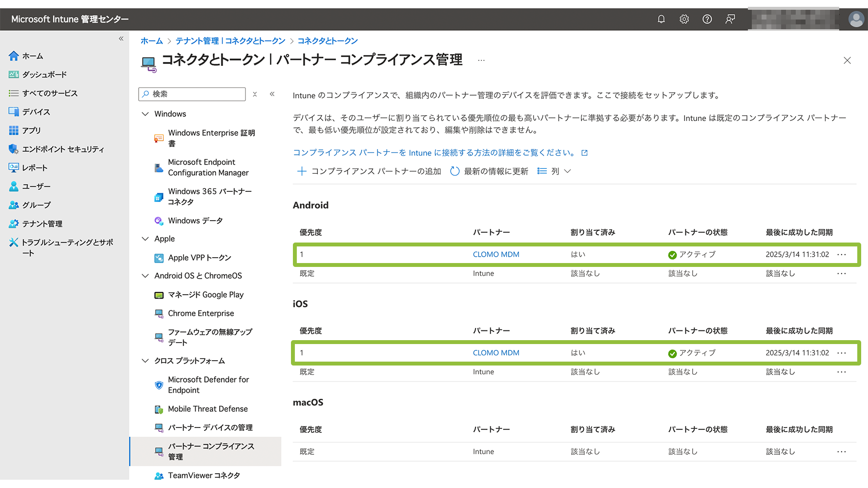The width and height of the screenshot is (868, 488).
Task: Open デバイス in the sidebar
Action: coord(36,112)
